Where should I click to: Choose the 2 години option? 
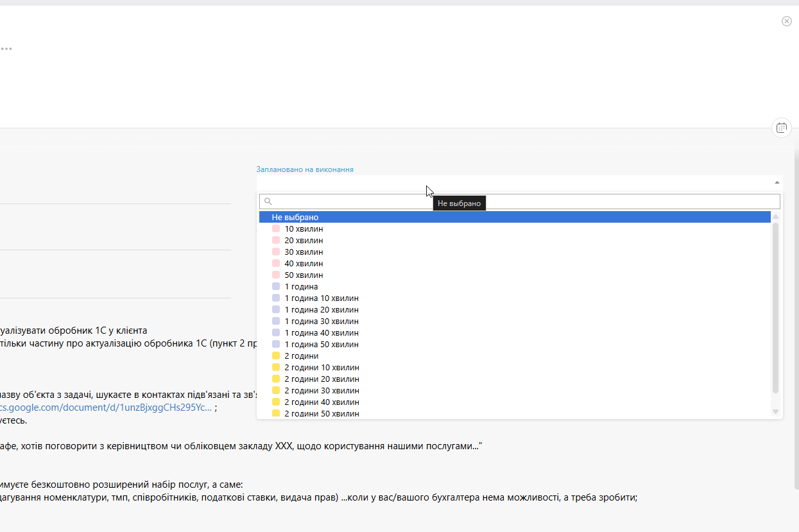point(515,356)
